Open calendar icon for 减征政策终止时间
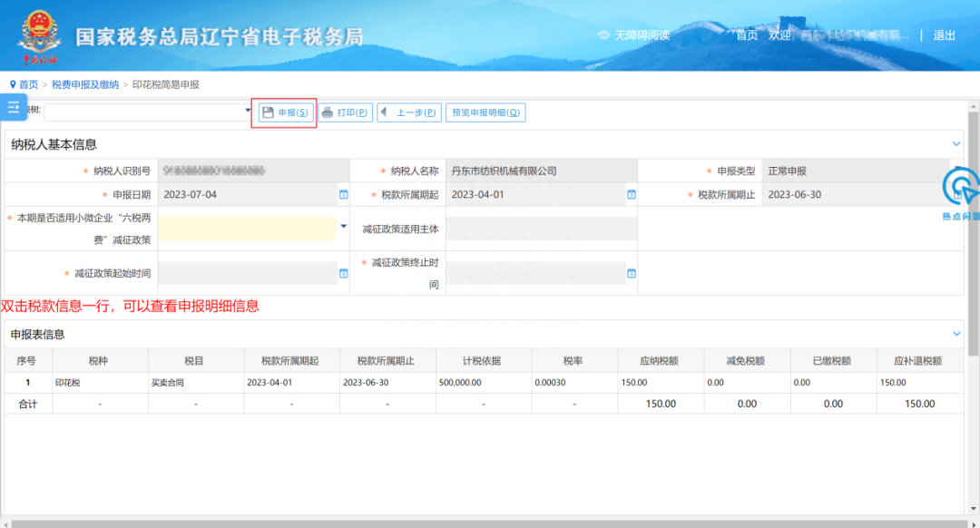Image resolution: width=980 pixels, height=528 pixels. click(x=632, y=274)
